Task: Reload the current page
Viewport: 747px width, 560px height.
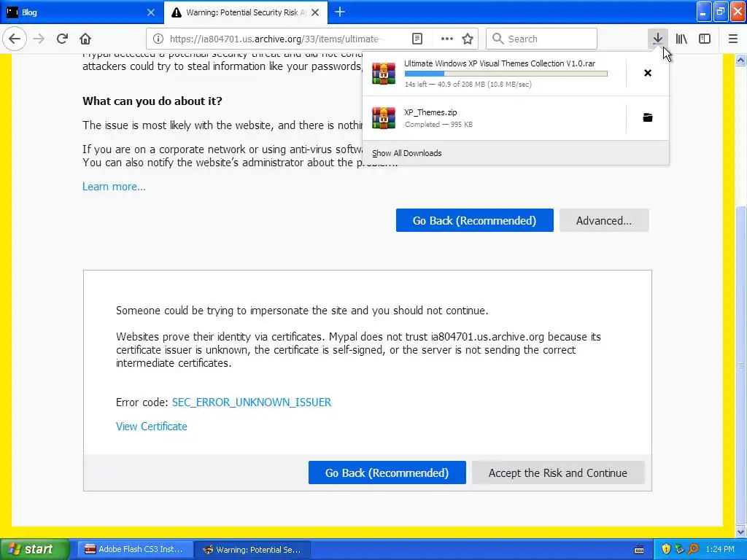Action: pos(62,39)
